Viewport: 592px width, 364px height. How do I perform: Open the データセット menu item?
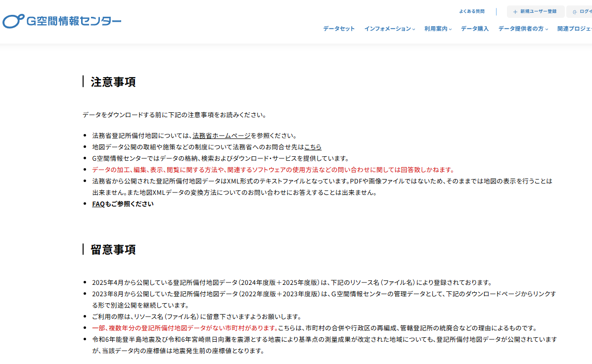coord(339,29)
